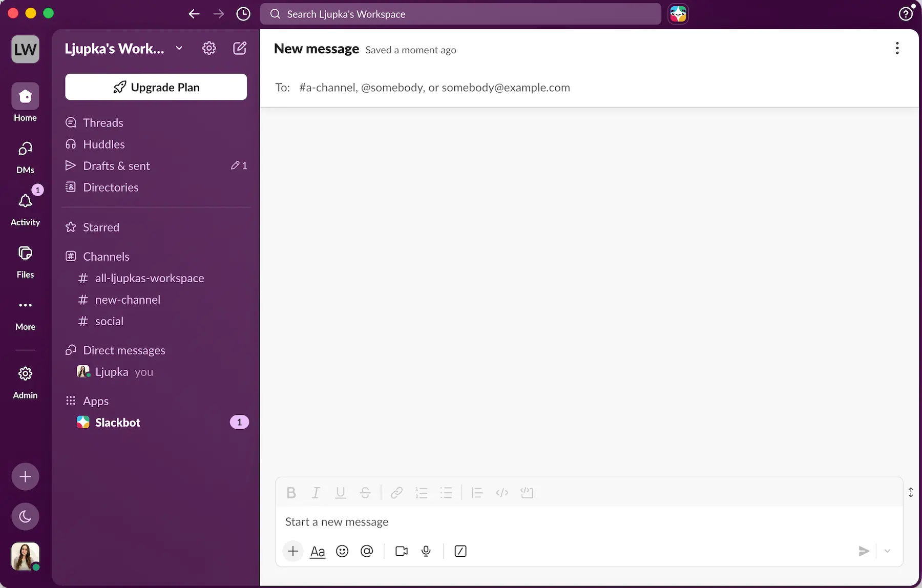This screenshot has height=588, width=922.
Task: Record an audio clip with microphone
Action: [x=426, y=551]
